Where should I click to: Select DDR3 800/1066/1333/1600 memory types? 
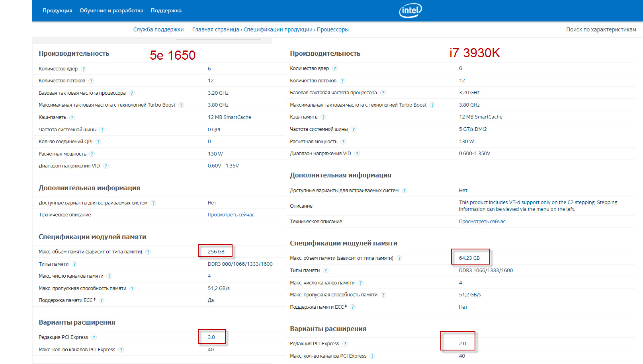[240, 264]
